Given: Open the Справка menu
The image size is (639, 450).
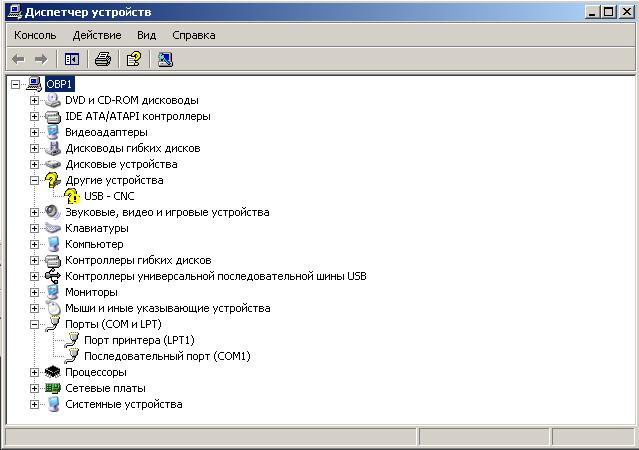Looking at the screenshot, I should pos(193,35).
